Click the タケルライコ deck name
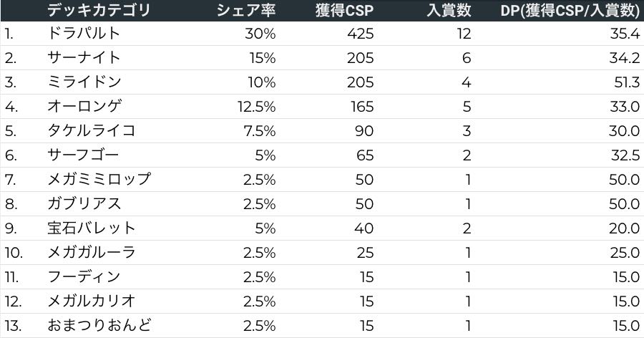The image size is (644, 338). point(91,130)
